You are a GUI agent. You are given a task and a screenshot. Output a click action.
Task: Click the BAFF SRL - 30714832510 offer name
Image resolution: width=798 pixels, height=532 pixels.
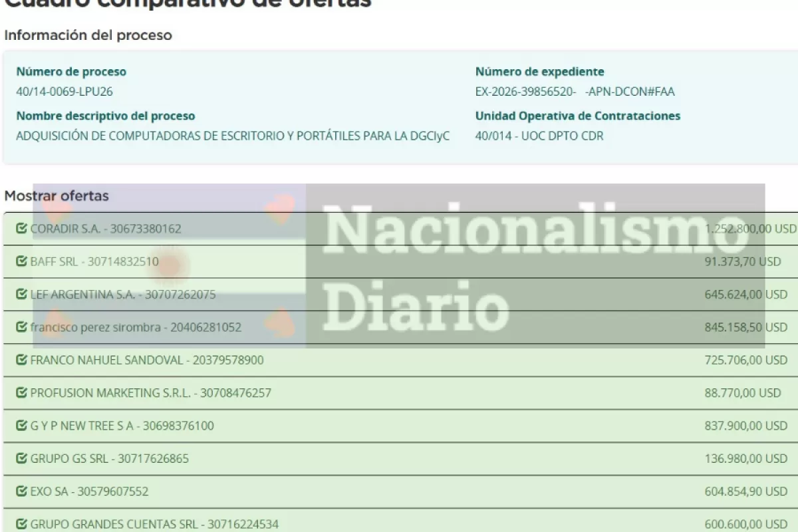pos(94,261)
